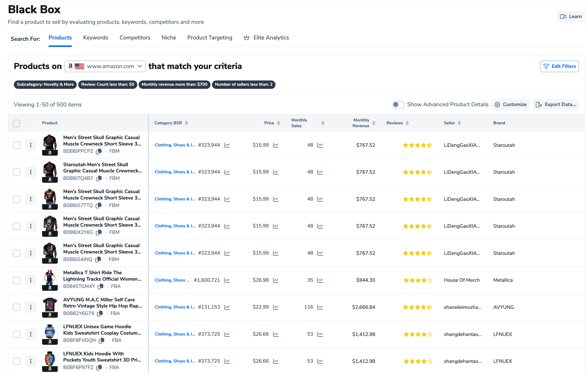This screenshot has height=373, width=588.
Task: Open row menu for B0B8JX2Y6G
Action: tap(31, 226)
